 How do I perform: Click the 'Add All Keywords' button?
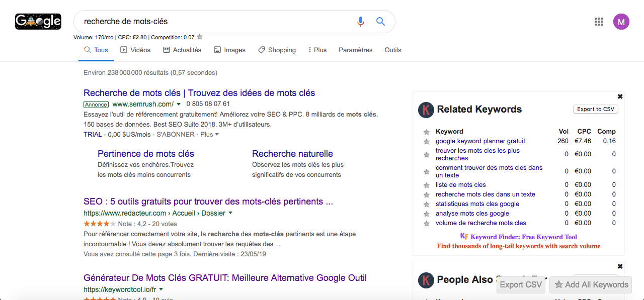coord(591,284)
